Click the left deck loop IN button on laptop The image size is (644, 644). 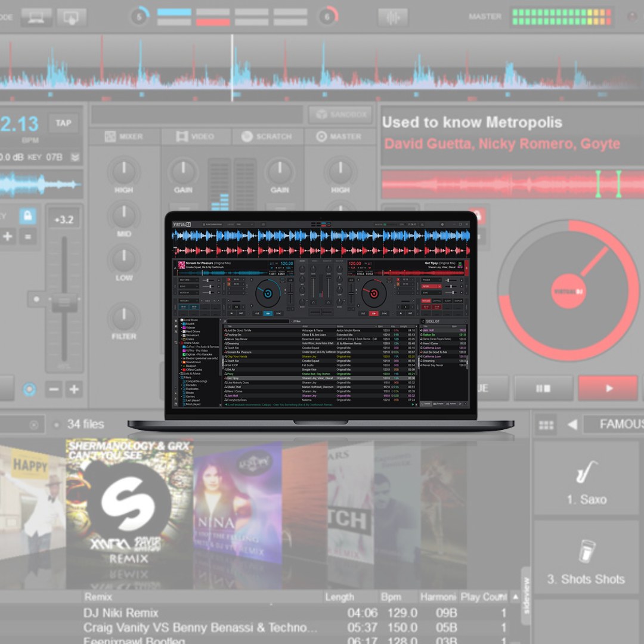231,314
